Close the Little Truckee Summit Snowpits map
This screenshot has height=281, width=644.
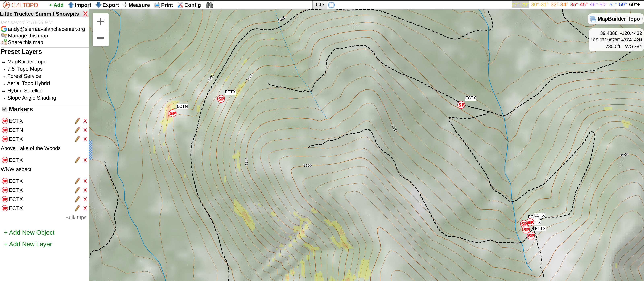(x=85, y=14)
